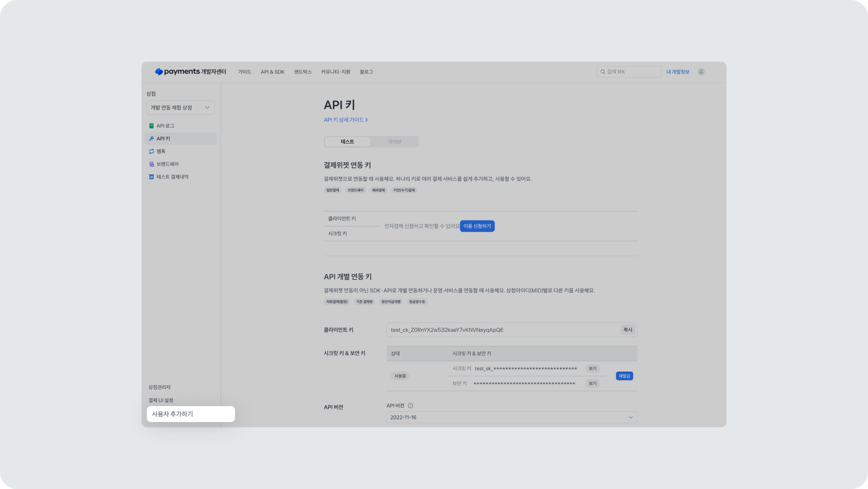Click the 상태 column header

(x=395, y=353)
